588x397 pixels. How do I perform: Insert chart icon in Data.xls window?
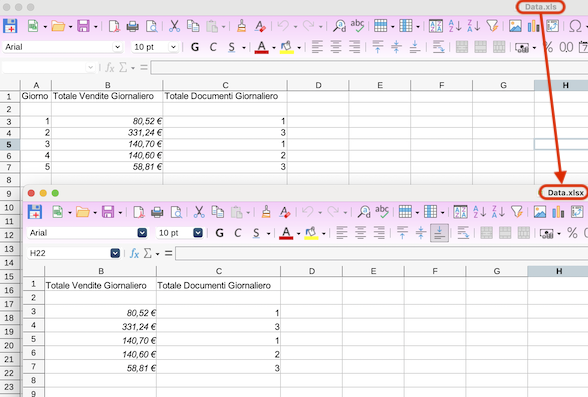point(533,26)
